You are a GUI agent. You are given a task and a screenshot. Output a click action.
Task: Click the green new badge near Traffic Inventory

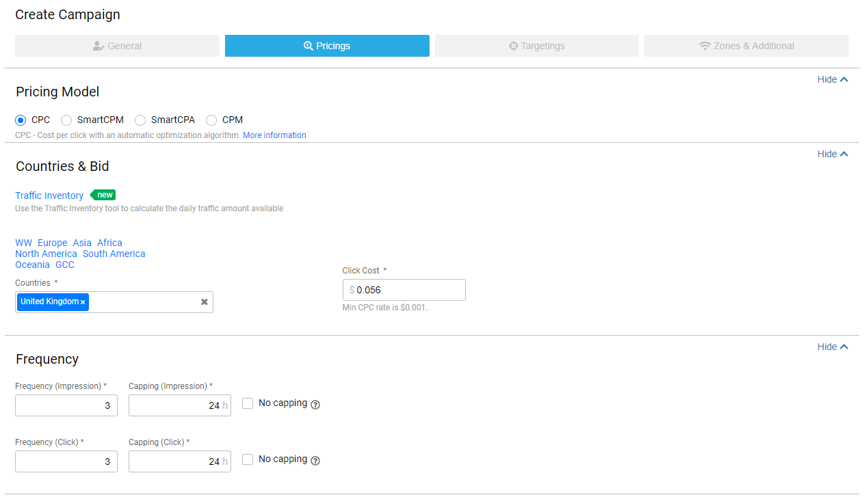pos(103,195)
